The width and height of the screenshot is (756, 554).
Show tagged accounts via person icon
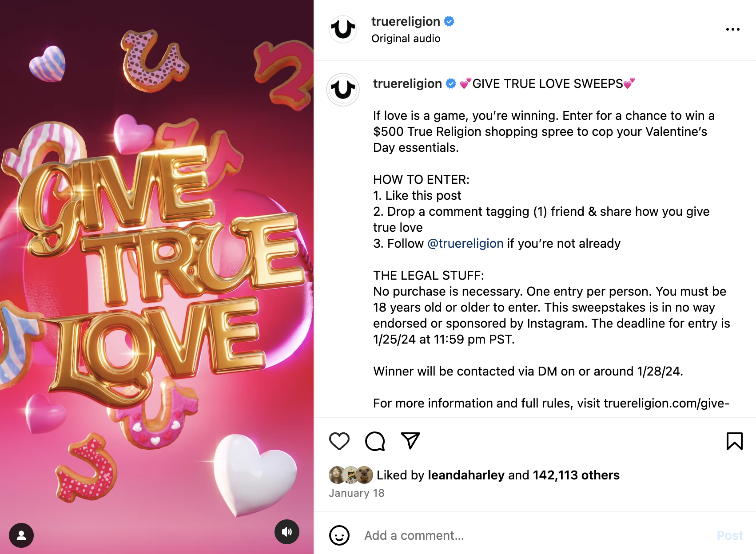pyautogui.click(x=21, y=535)
